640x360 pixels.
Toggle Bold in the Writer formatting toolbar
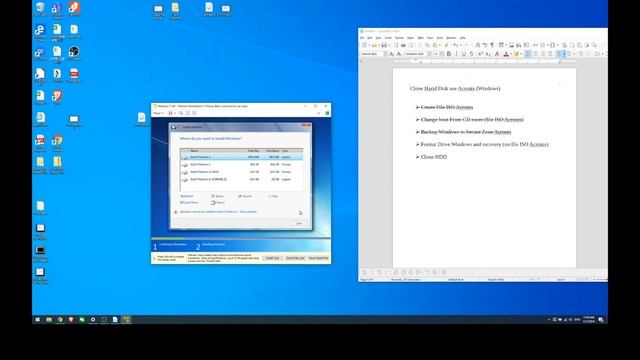[449, 54]
